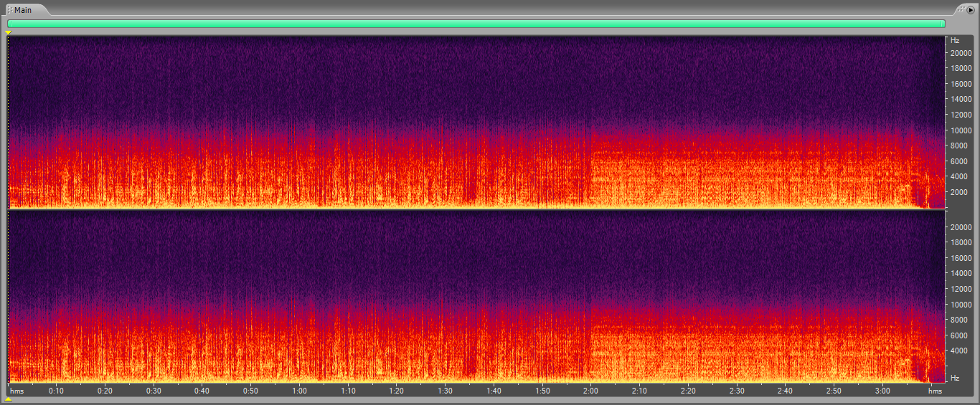Click the 0:10 mark on the timeline ruler
Image resolution: width=980 pixels, height=405 pixels.
(56, 391)
